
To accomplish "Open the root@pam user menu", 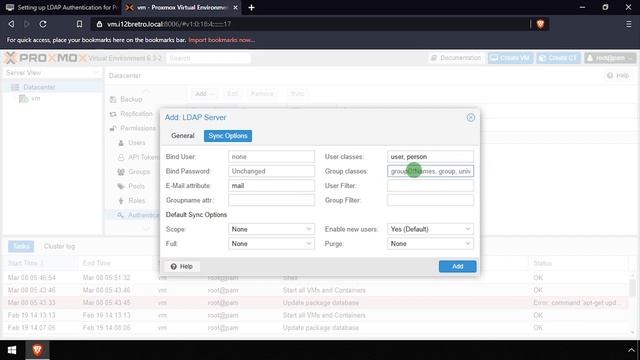I will coord(610,58).
